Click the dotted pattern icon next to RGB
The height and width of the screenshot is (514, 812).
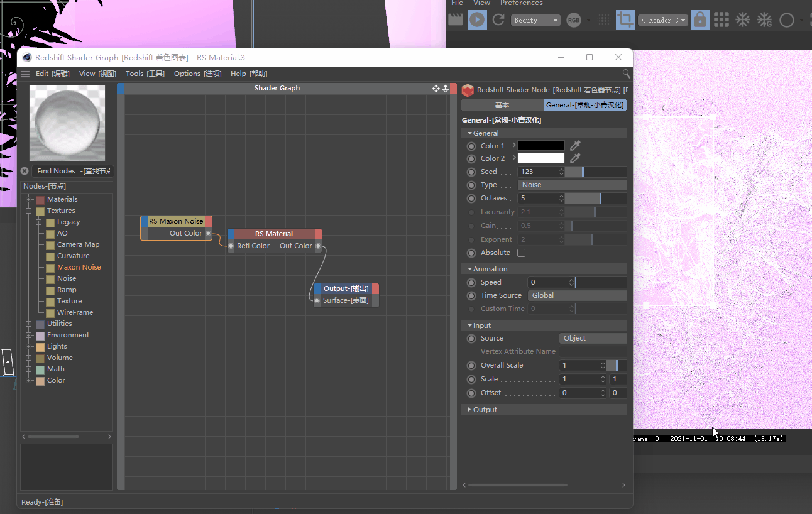(x=604, y=20)
